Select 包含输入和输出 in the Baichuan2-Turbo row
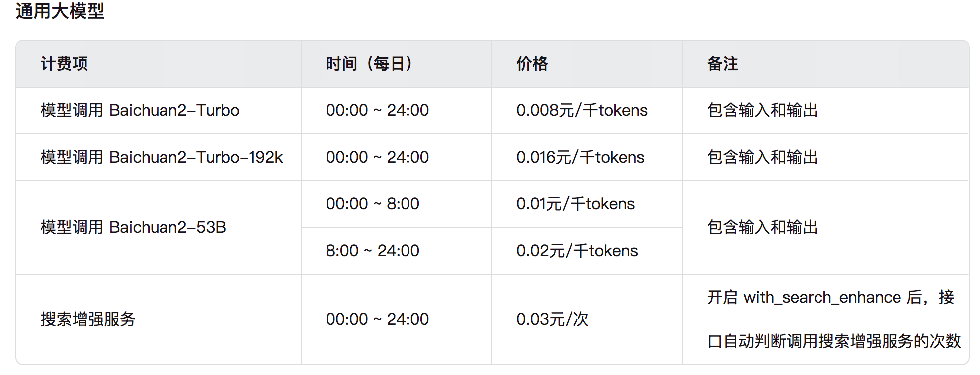 pyautogui.click(x=762, y=110)
